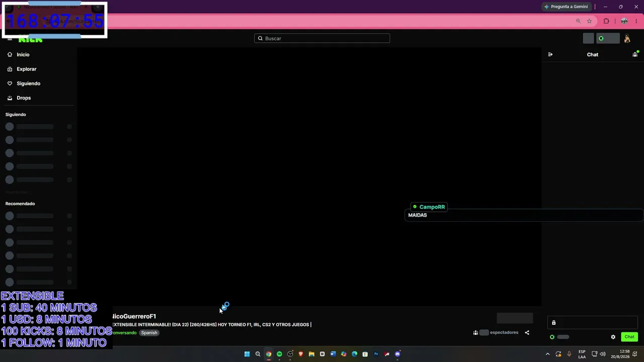Image resolution: width=644 pixels, height=362 pixels.
Task: Open the NicoGuerreroF1 channel name
Action: click(134, 316)
